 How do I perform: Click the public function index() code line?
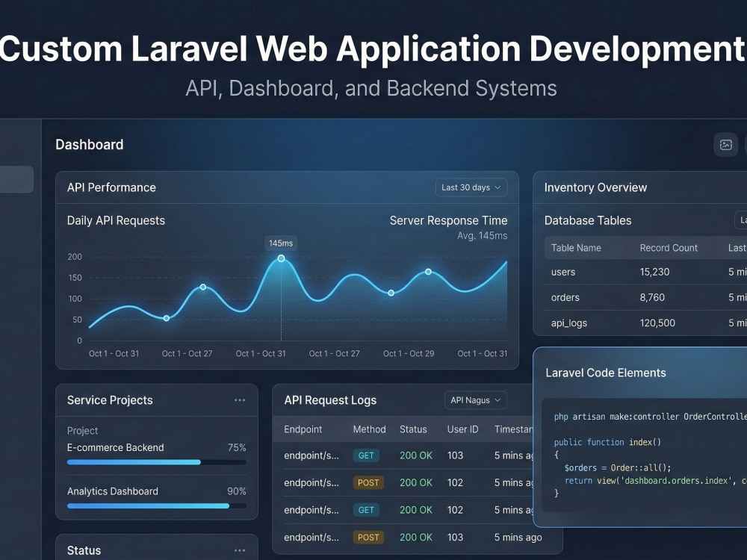pyautogui.click(x=607, y=442)
